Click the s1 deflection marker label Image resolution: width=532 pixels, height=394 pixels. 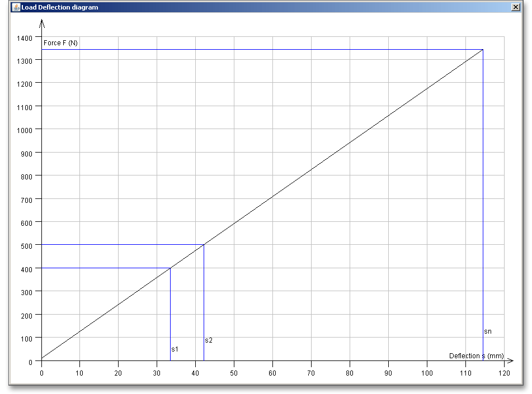175,349
